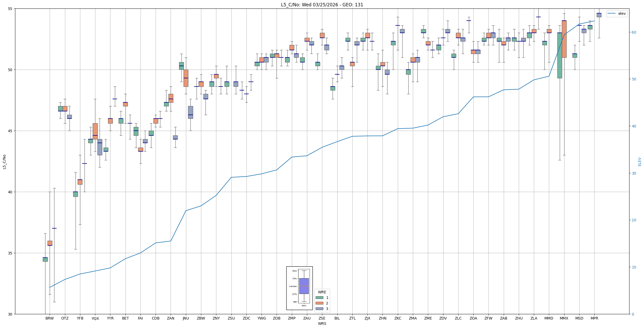Click the 60 tick on right elevation axis
The image size is (644, 328).
(634, 32)
